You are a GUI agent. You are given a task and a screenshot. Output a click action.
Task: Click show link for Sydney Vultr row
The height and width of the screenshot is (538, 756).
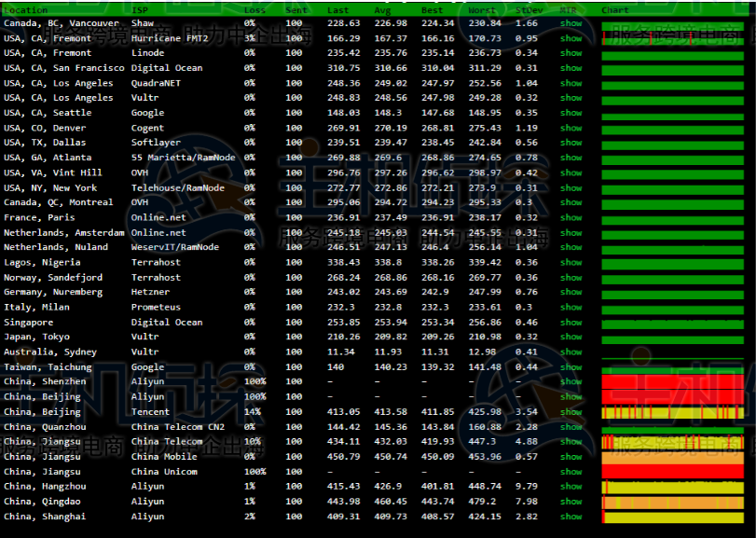[x=570, y=352]
